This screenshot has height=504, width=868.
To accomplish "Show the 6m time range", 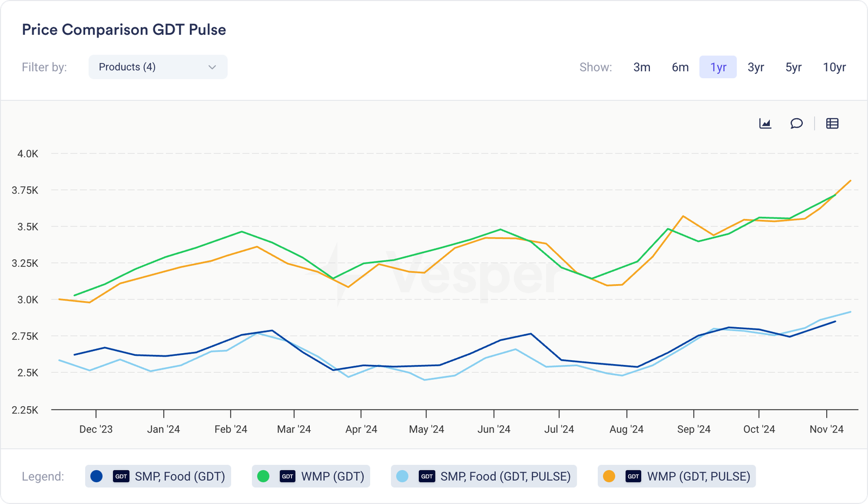I will (x=680, y=67).
